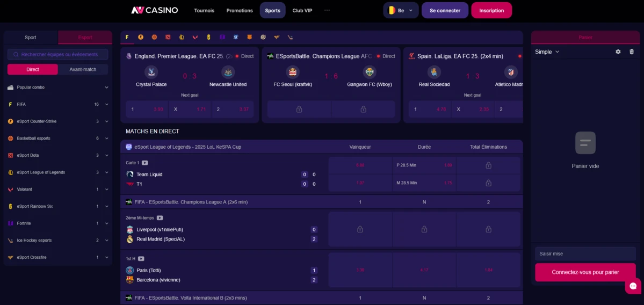Switch to the Sport tab
Screen dimensions: 644x305
point(31,38)
